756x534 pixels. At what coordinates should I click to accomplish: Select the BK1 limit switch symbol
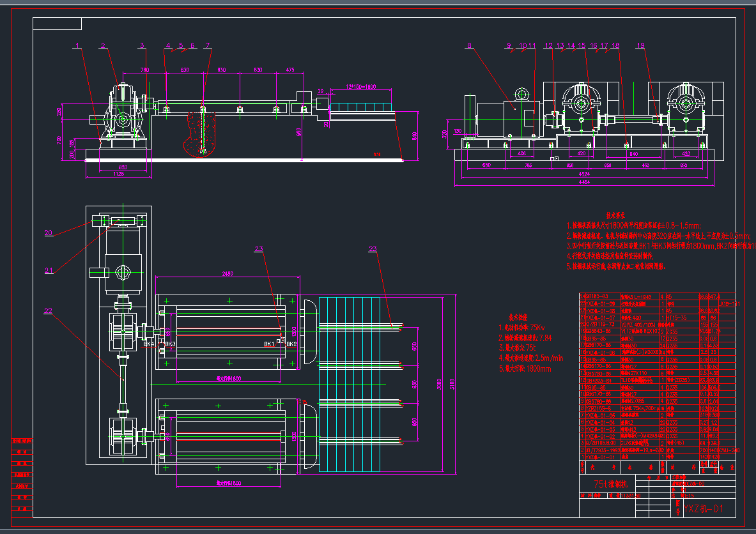(269, 344)
